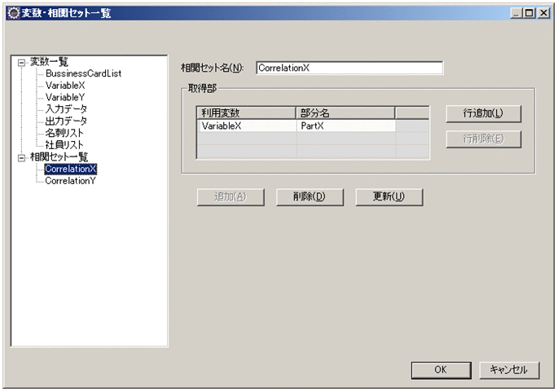
Task: Select 社員リスト in the tree
Action: [x=64, y=145]
